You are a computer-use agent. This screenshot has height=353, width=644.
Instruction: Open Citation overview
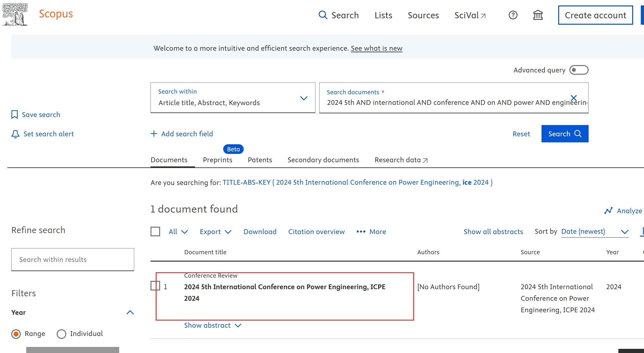(316, 231)
